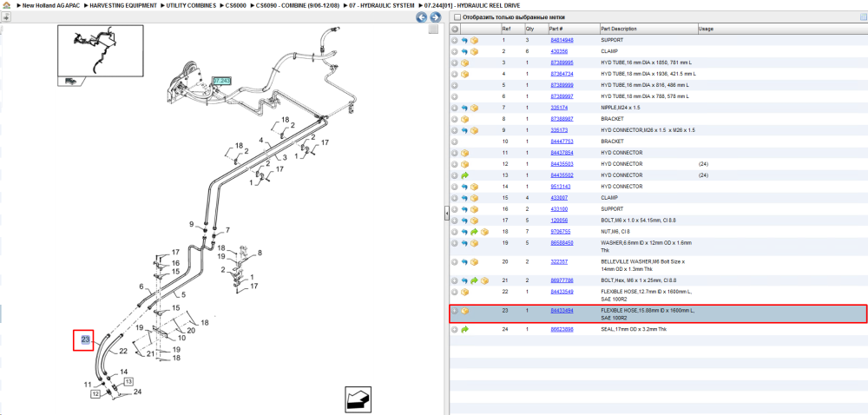Go to the home page icon
Image resolution: width=868 pixels, height=415 pixels.
pyautogui.click(x=6, y=5)
